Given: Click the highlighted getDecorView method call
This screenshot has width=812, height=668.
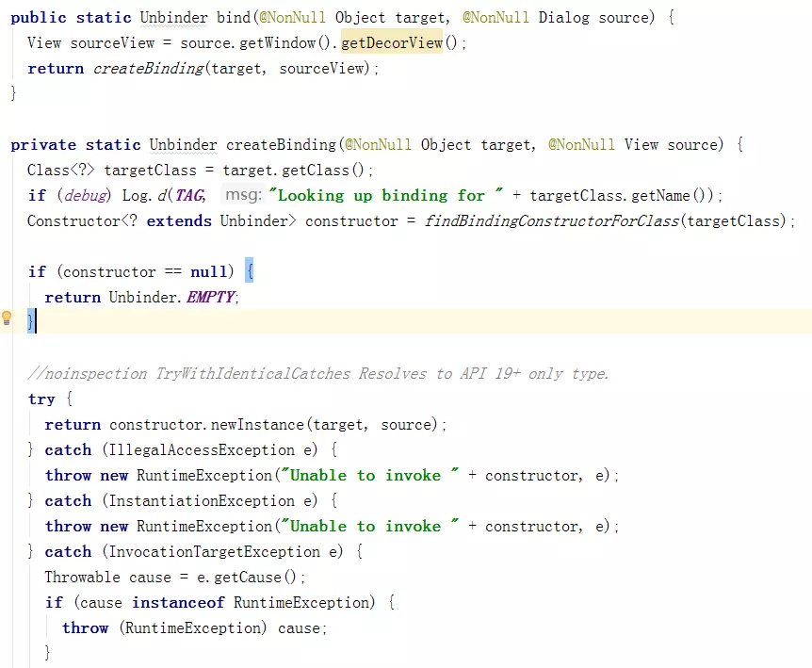Looking at the screenshot, I should click(392, 42).
